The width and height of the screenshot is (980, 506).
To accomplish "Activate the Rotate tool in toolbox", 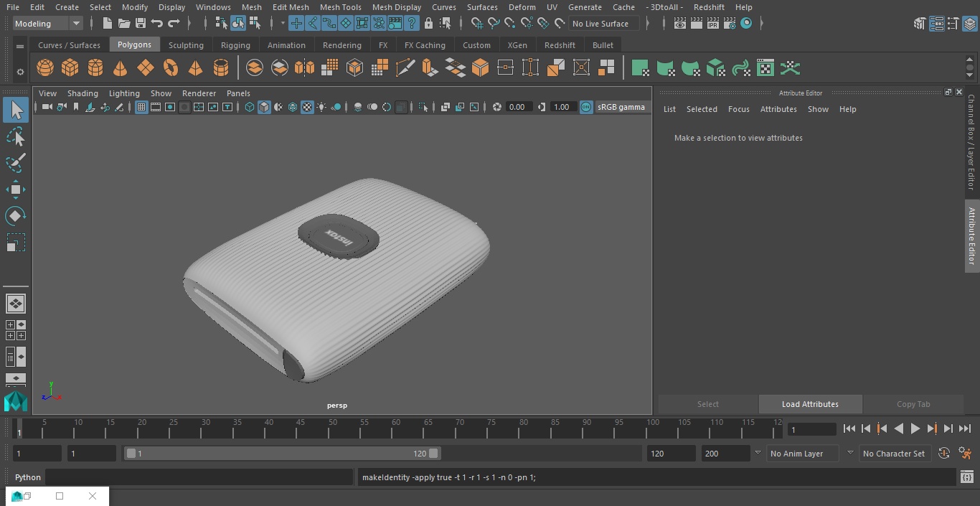I will (x=16, y=216).
